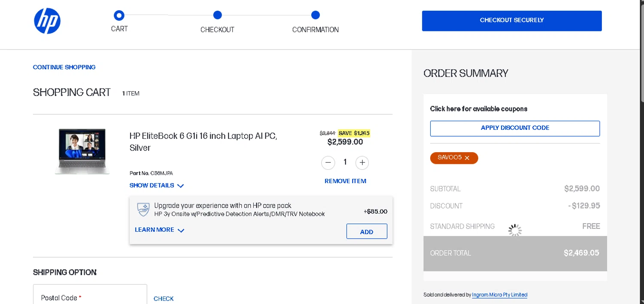The image size is (644, 304).
Task: Open the Apply Discount Code button
Action: [x=515, y=128]
